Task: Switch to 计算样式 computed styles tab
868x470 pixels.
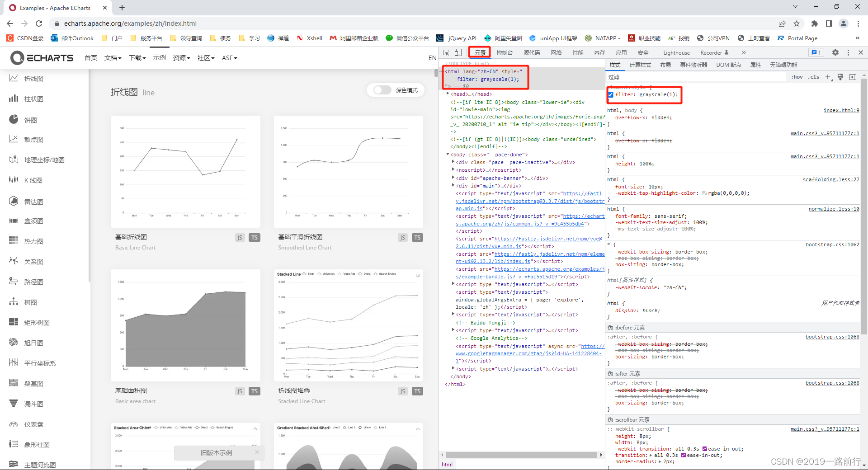Action: pyautogui.click(x=640, y=65)
